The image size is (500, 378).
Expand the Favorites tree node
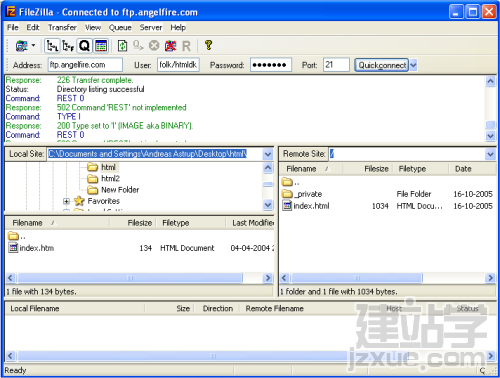(66, 201)
